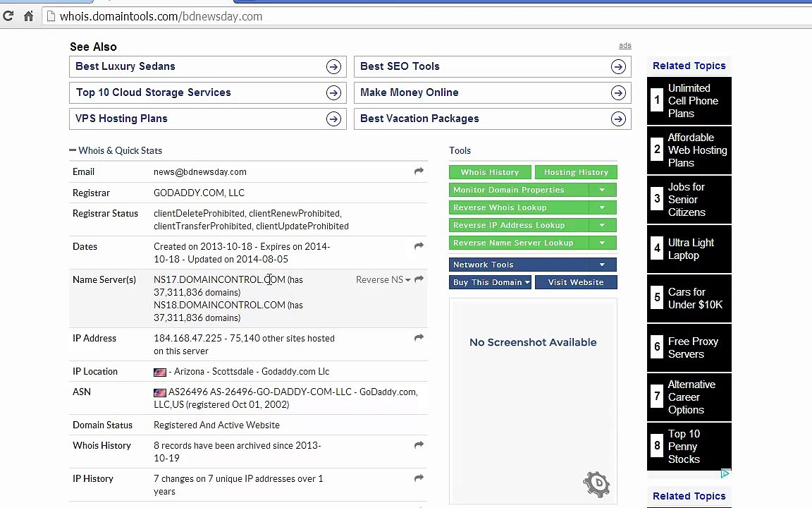Click the arrow icon in the IP Address row
812x508 pixels.
pos(419,338)
